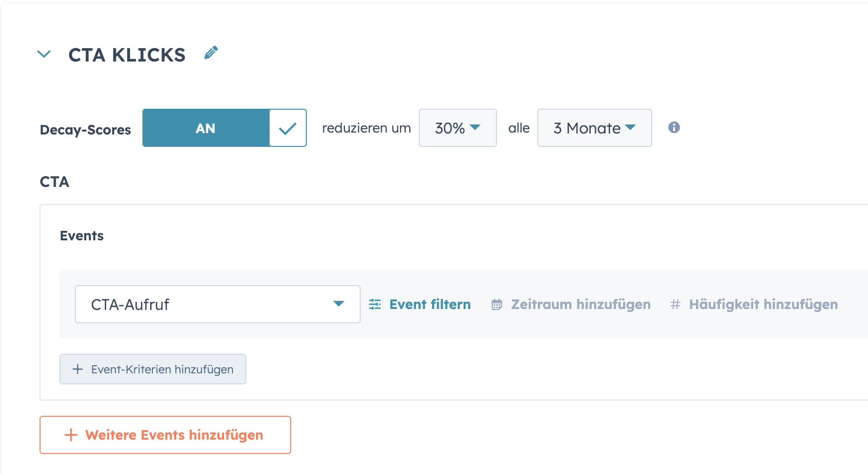Enable the checkmark state of Decay-Scores
Viewport: 868px width, 474px height.
click(287, 128)
